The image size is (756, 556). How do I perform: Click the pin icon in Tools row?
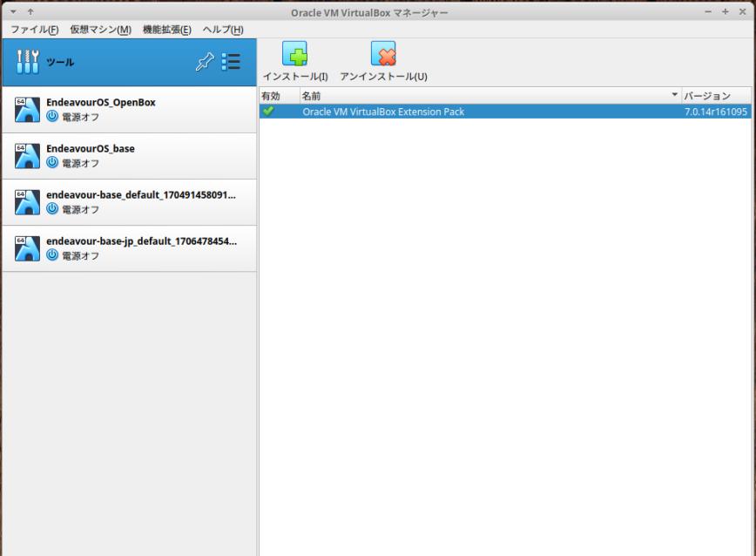click(x=205, y=62)
